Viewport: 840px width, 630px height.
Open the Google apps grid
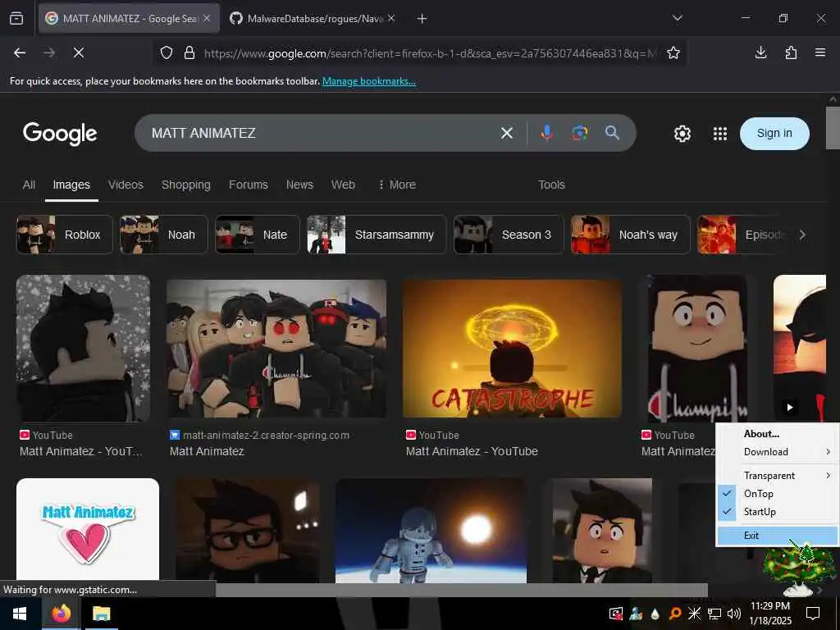(x=720, y=134)
